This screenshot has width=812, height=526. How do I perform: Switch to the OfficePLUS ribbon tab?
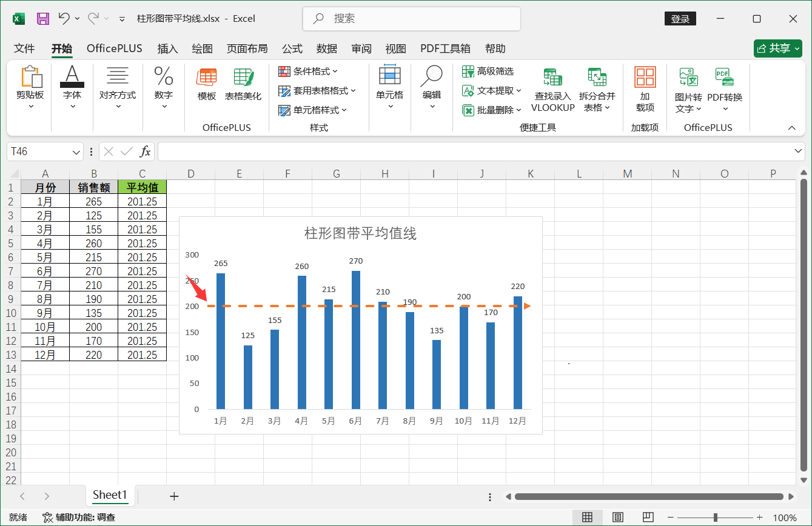coord(114,48)
